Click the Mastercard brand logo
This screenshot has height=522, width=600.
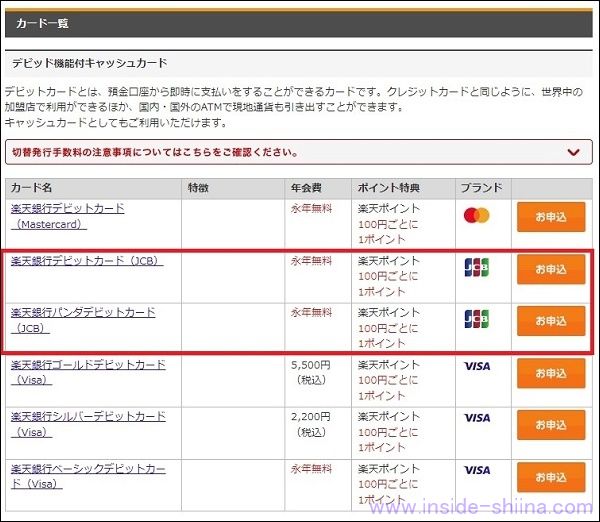[476, 215]
